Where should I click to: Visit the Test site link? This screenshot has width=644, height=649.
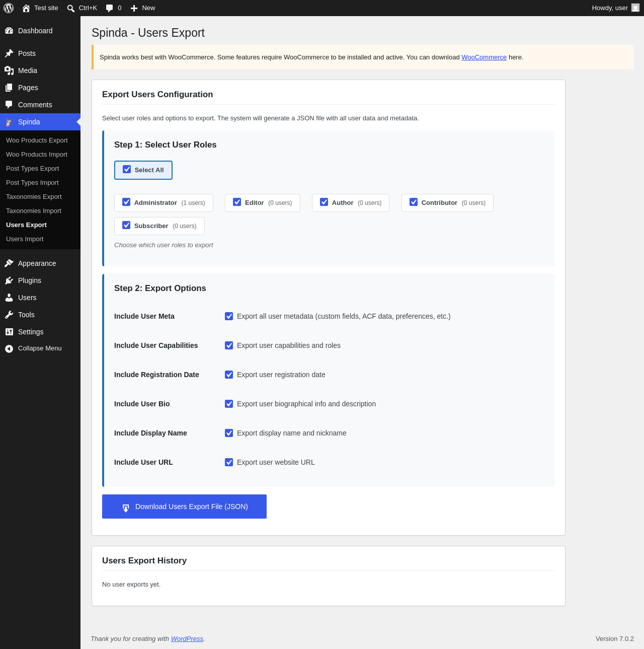[x=46, y=8]
